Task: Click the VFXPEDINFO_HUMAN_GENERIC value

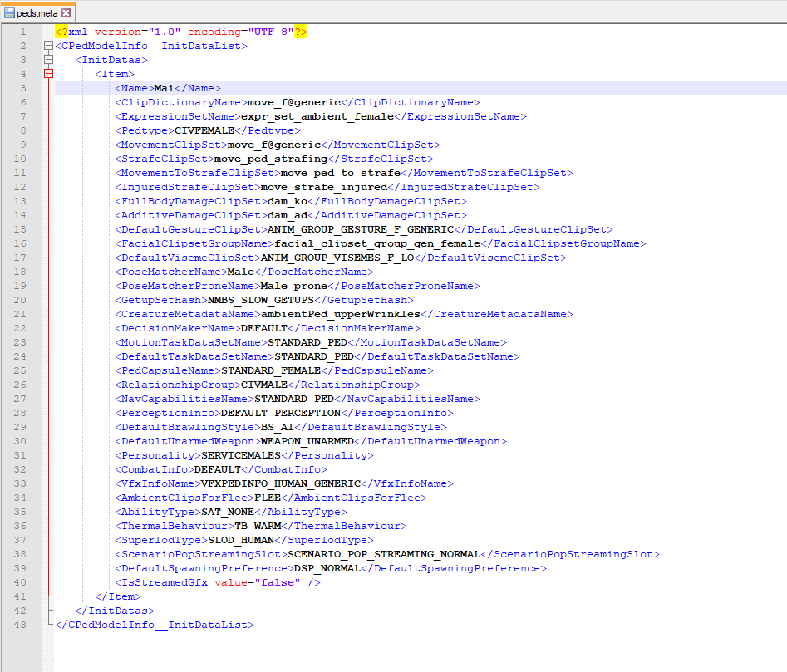Action: click(281, 483)
